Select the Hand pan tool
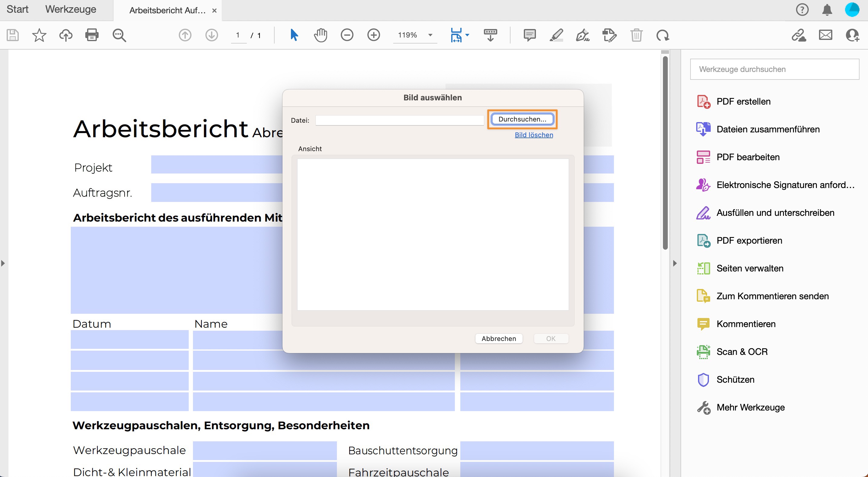868x477 pixels. tap(321, 35)
